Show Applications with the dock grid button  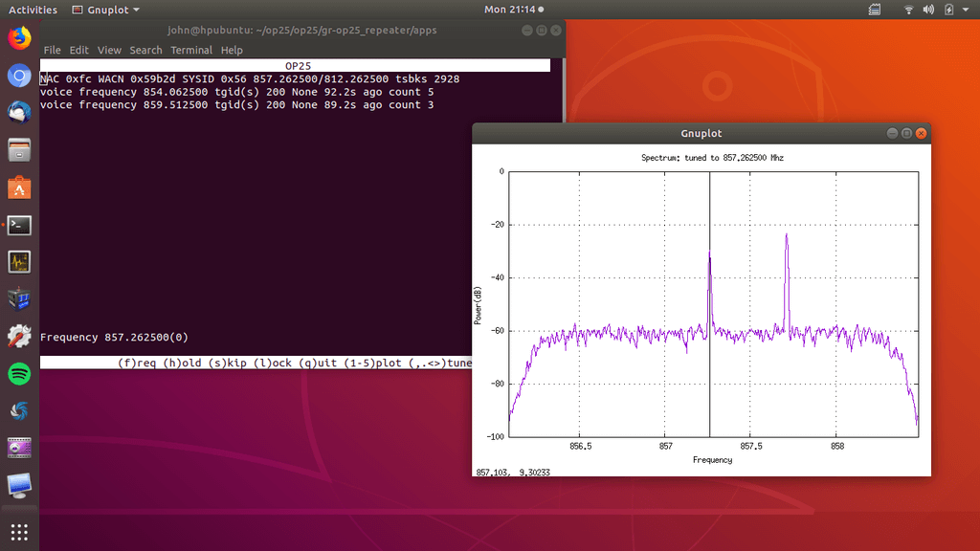click(x=19, y=532)
